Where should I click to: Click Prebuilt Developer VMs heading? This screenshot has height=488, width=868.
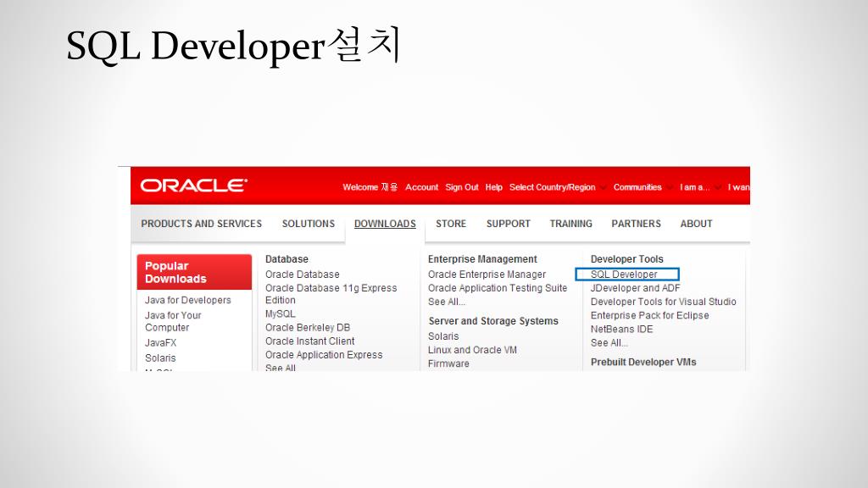point(643,362)
